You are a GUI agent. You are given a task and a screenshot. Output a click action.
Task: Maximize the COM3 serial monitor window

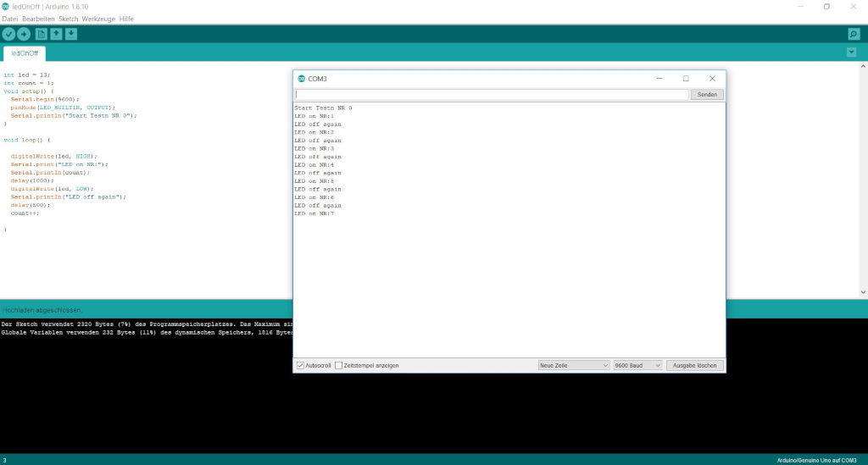point(686,79)
